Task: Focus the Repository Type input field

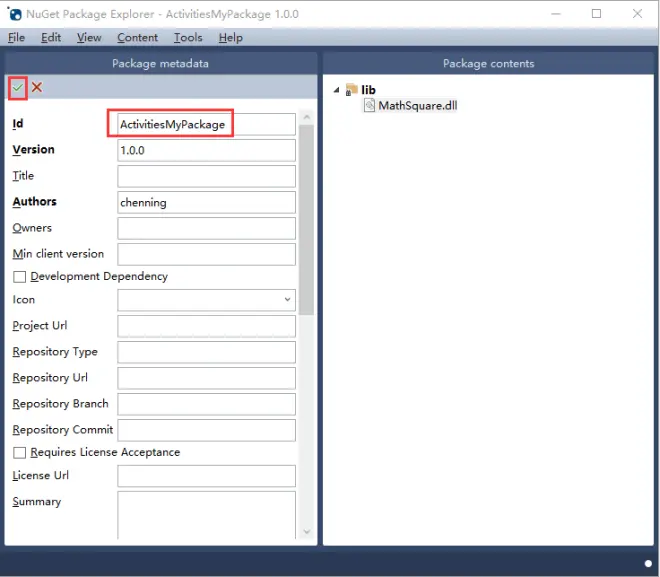Action: coord(206,352)
